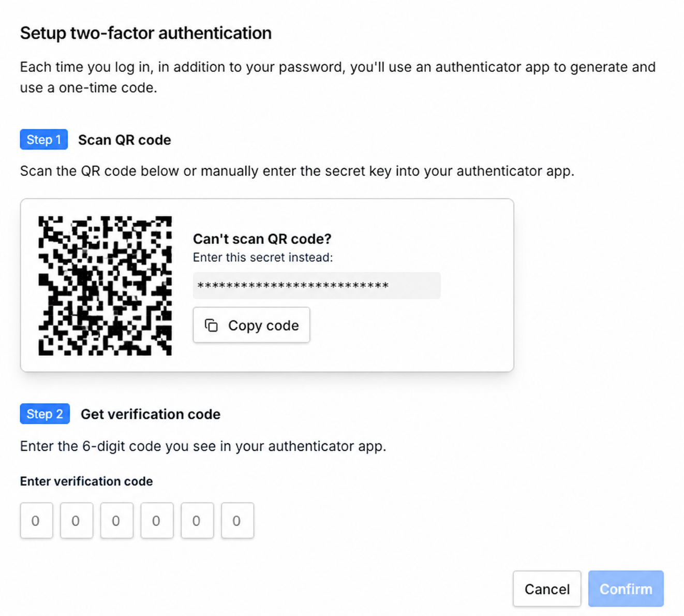Focus the second verification digit box
684x616 pixels.
(x=77, y=520)
